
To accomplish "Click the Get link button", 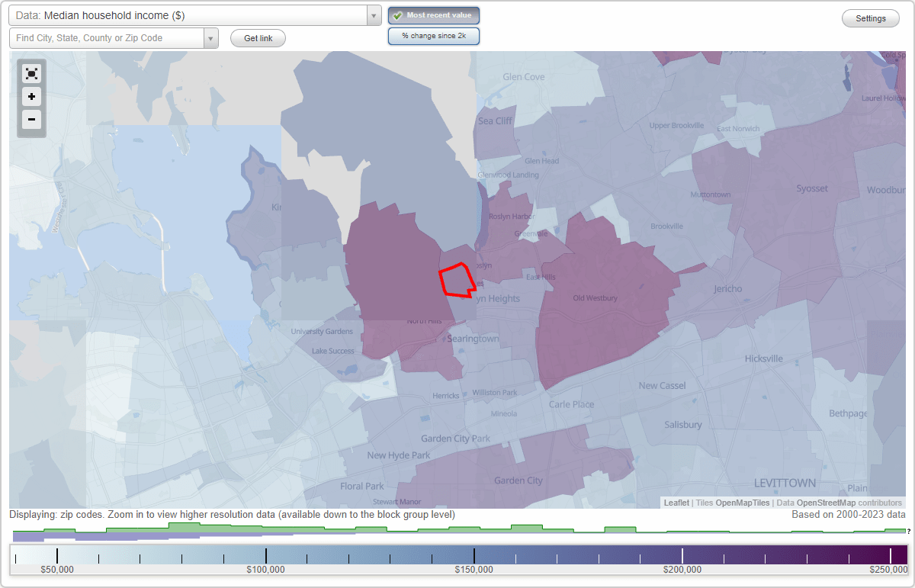I will (x=258, y=37).
